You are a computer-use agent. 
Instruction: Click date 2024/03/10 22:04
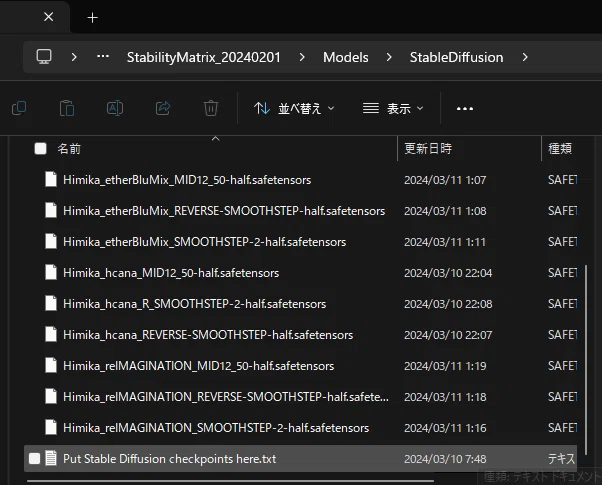448,273
